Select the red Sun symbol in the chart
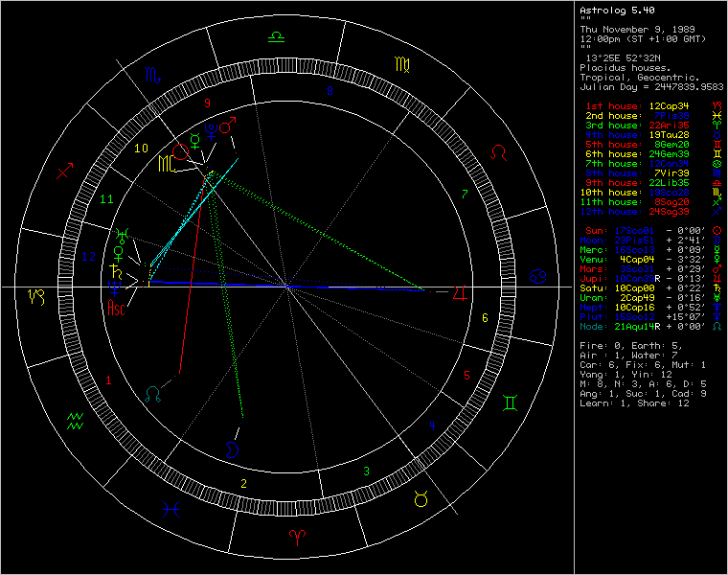The image size is (728, 575). coord(179,150)
